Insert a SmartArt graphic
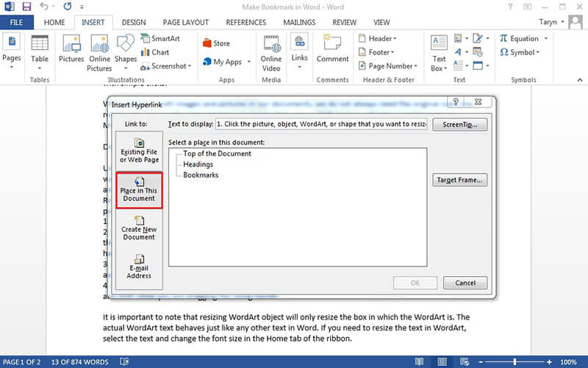This screenshot has height=368, width=588. [x=160, y=38]
